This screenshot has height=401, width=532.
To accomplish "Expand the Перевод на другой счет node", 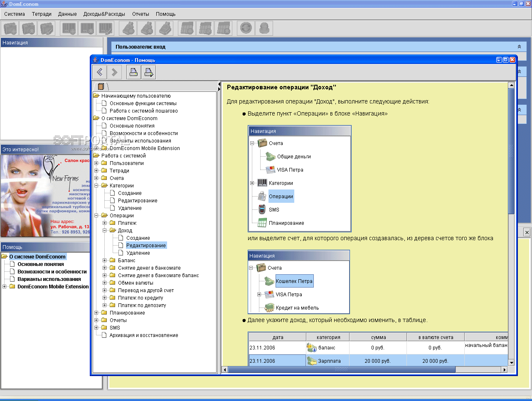I will coord(105,290).
